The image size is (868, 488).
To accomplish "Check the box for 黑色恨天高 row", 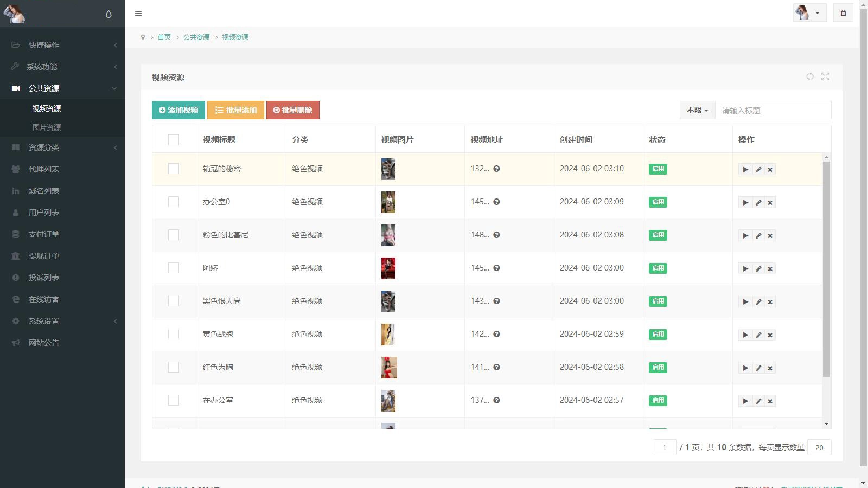I will (x=174, y=301).
